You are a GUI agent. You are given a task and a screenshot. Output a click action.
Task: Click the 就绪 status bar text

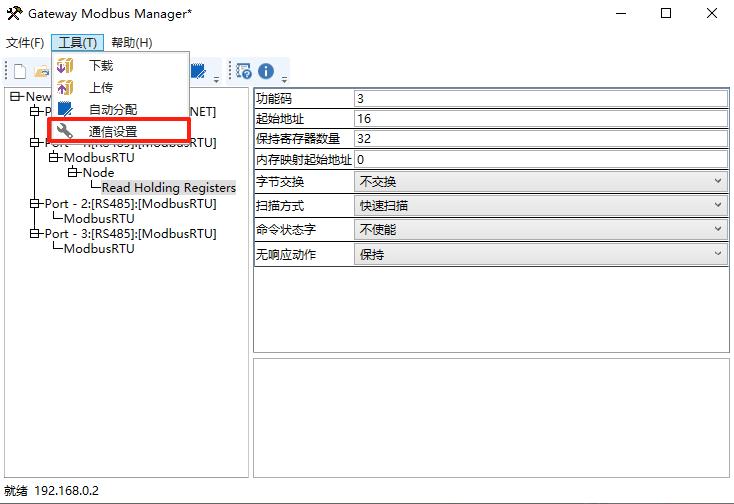[16, 491]
